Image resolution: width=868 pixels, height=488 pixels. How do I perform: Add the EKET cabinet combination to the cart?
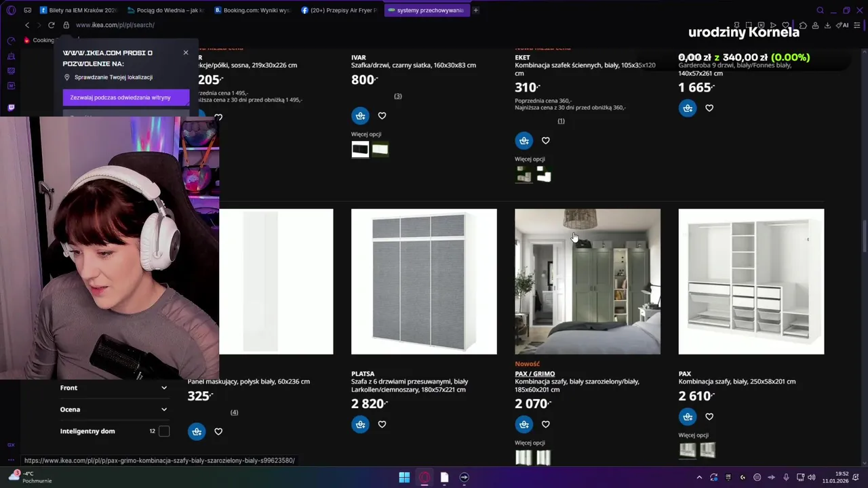[524, 140]
